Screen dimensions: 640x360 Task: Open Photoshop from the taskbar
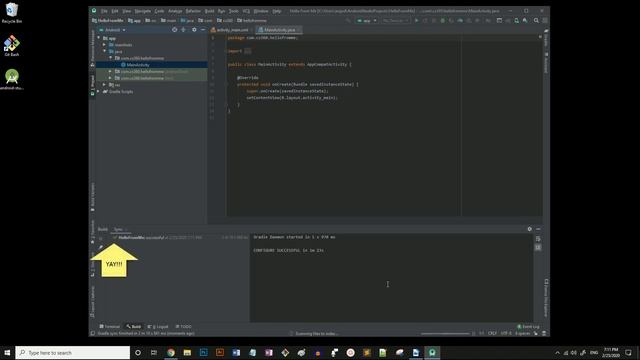click(x=204, y=353)
